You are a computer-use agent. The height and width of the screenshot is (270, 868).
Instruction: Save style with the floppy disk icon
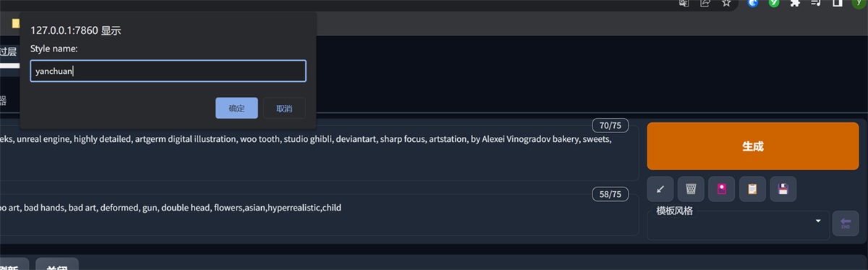[x=783, y=189]
